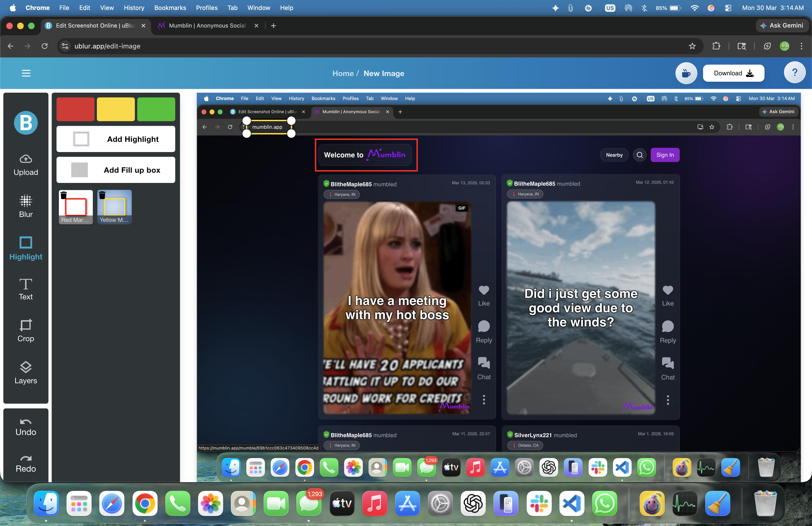Open the Upload tool in sidebar
Screen dimensions: 812x526
pyautogui.click(x=26, y=165)
